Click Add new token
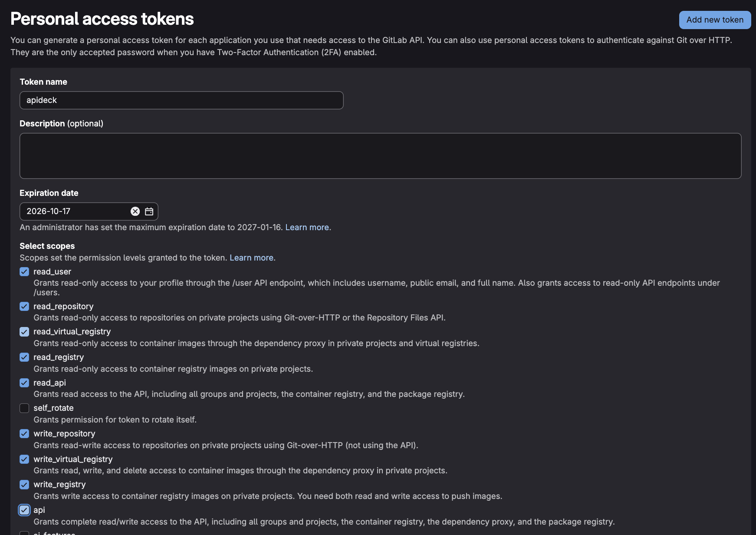756x535 pixels. tap(714, 20)
